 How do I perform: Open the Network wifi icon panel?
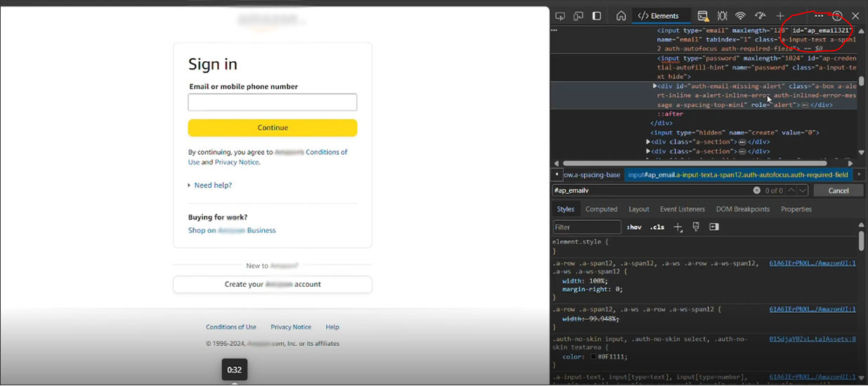click(740, 15)
